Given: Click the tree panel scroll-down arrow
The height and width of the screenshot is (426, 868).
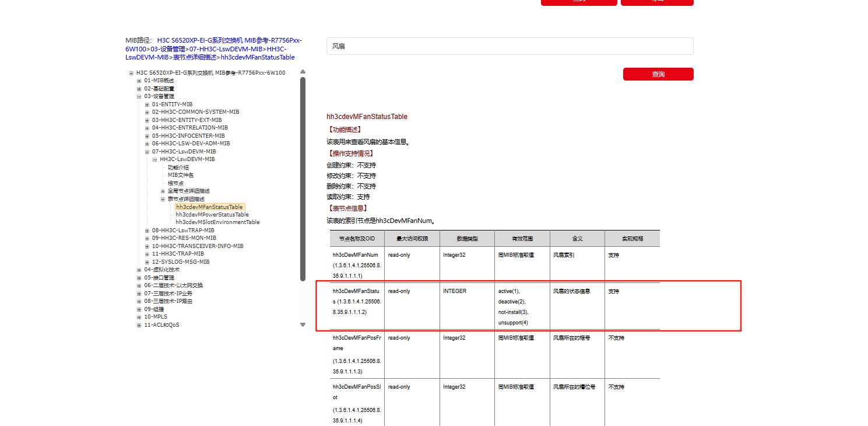Looking at the screenshot, I should (x=303, y=324).
